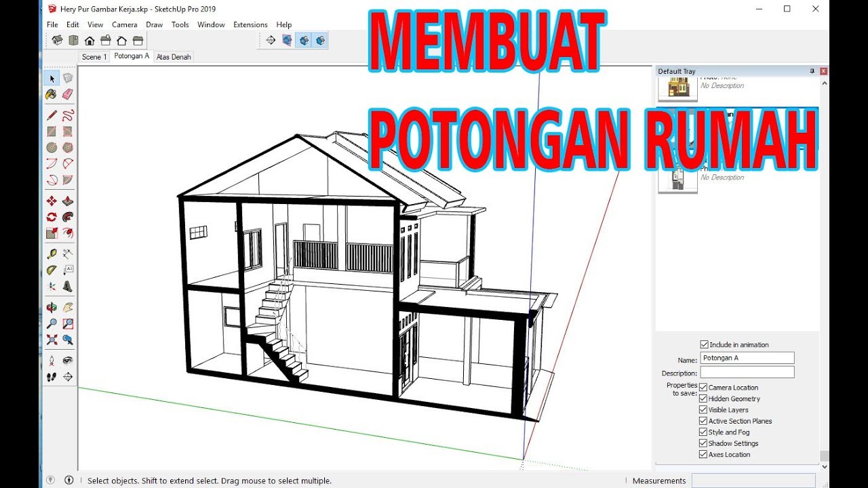Toggle Display Section Fill button

pyautogui.click(x=320, y=41)
